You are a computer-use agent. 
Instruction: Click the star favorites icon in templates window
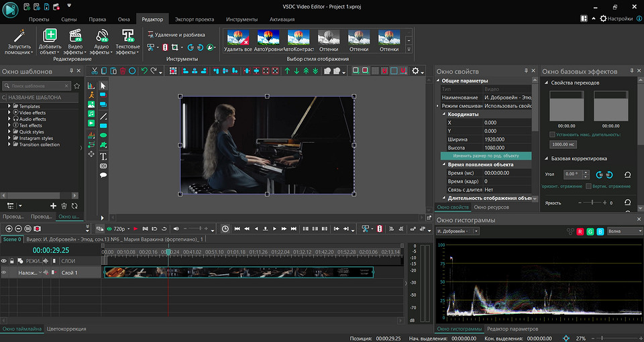click(76, 86)
